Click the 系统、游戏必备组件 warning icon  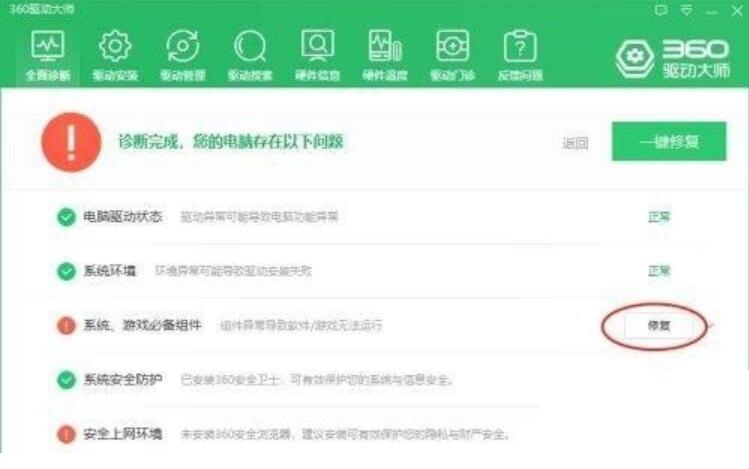[66, 326]
